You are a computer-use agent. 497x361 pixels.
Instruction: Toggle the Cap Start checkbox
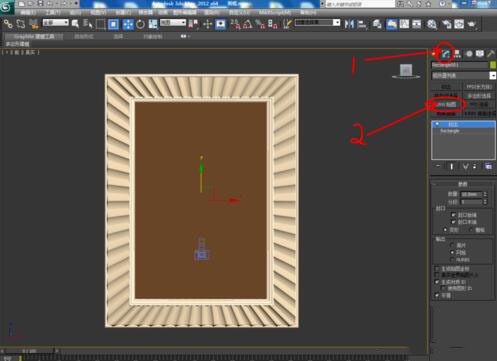click(453, 215)
